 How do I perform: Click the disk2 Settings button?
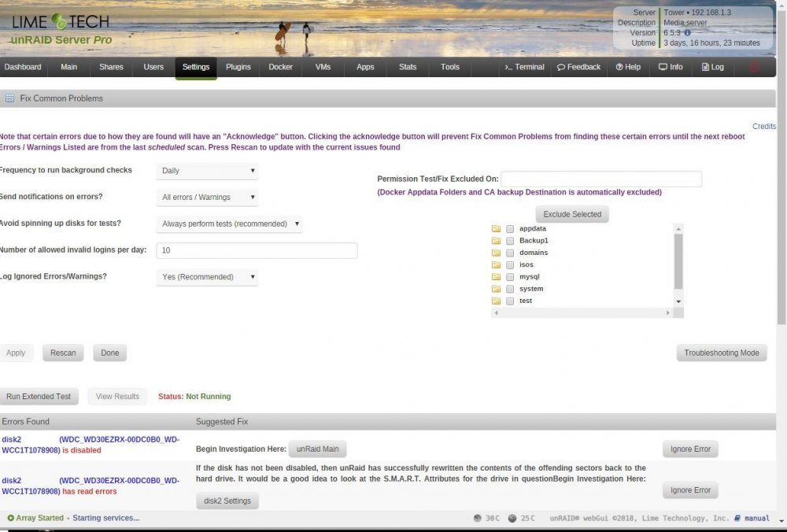click(227, 501)
